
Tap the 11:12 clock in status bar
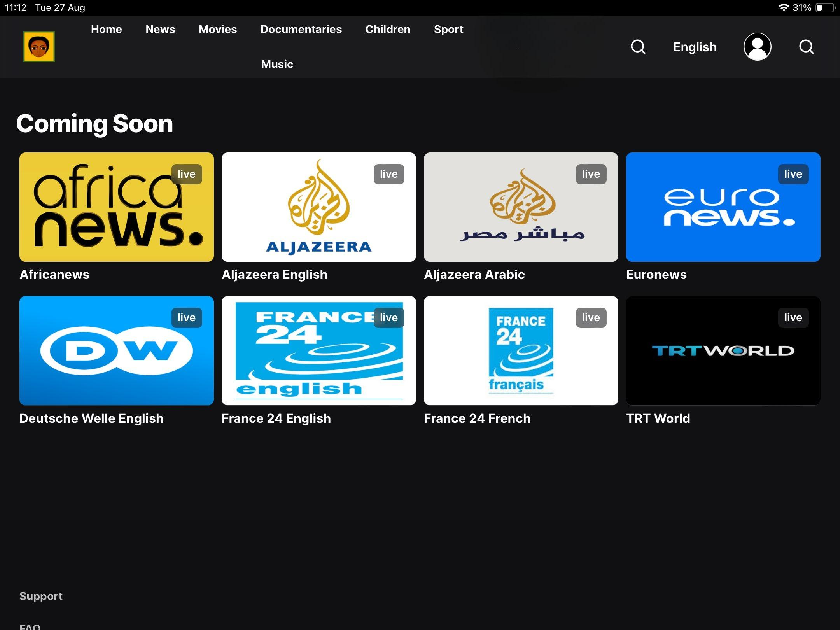[x=16, y=8]
